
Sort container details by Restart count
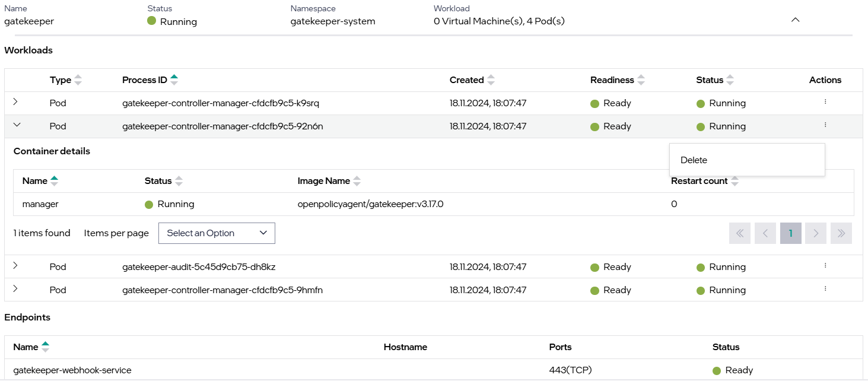735,181
